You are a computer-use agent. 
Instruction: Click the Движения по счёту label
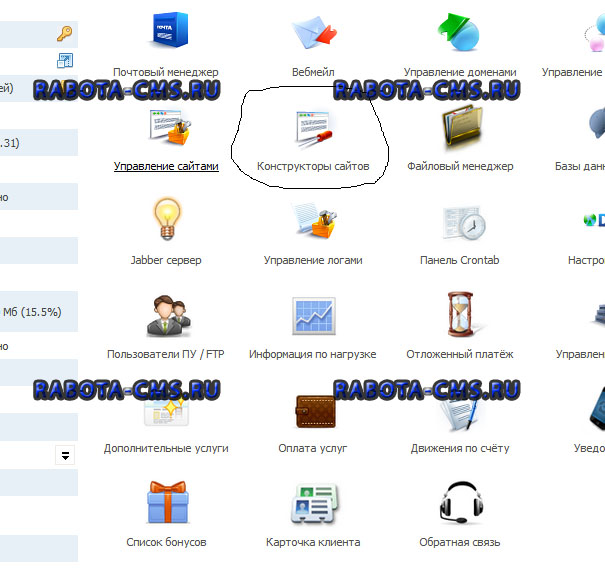(460, 448)
